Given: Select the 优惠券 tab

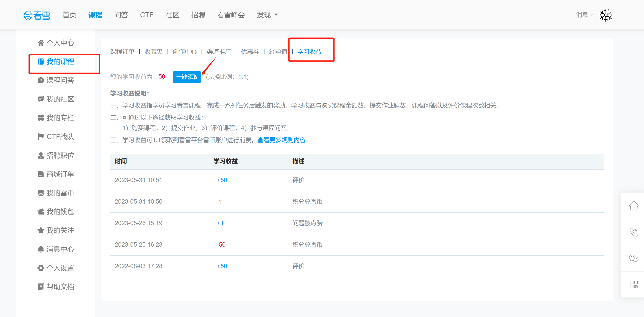Looking at the screenshot, I should [250, 51].
